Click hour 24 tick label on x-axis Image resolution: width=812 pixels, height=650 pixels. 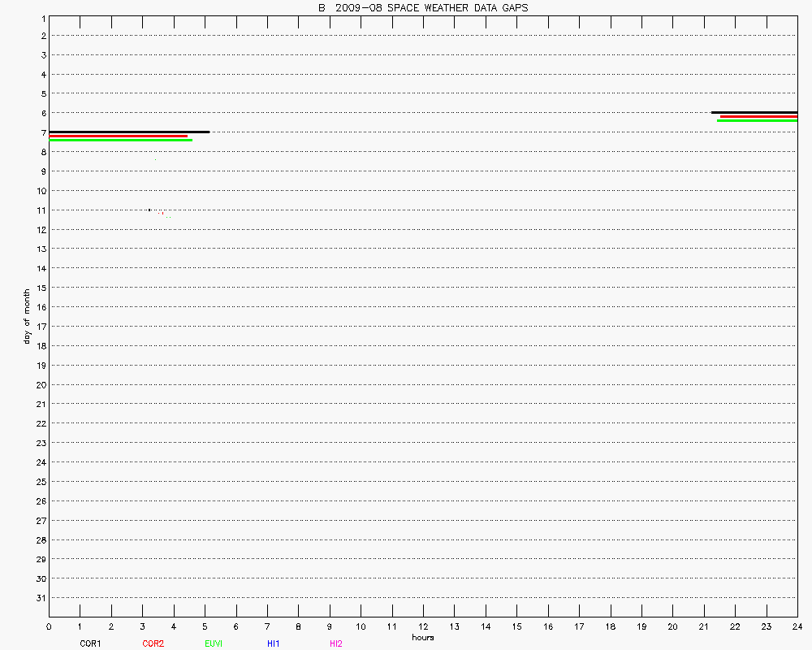tap(797, 626)
